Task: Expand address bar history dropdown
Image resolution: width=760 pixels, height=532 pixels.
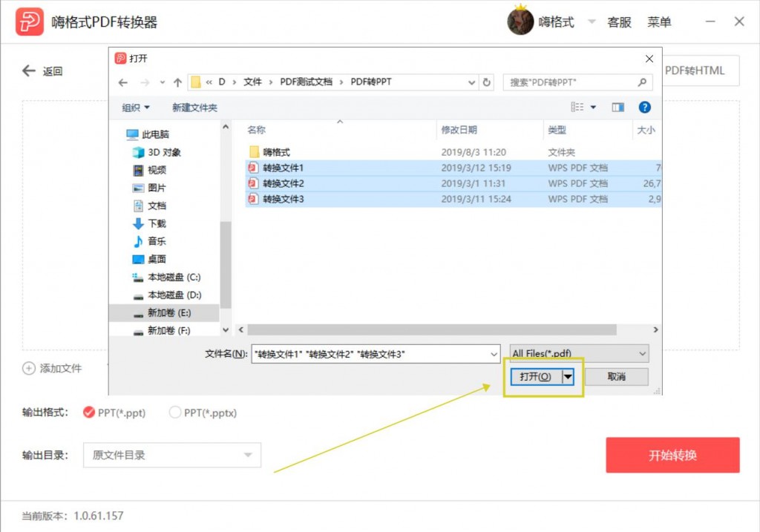Action: tap(471, 82)
